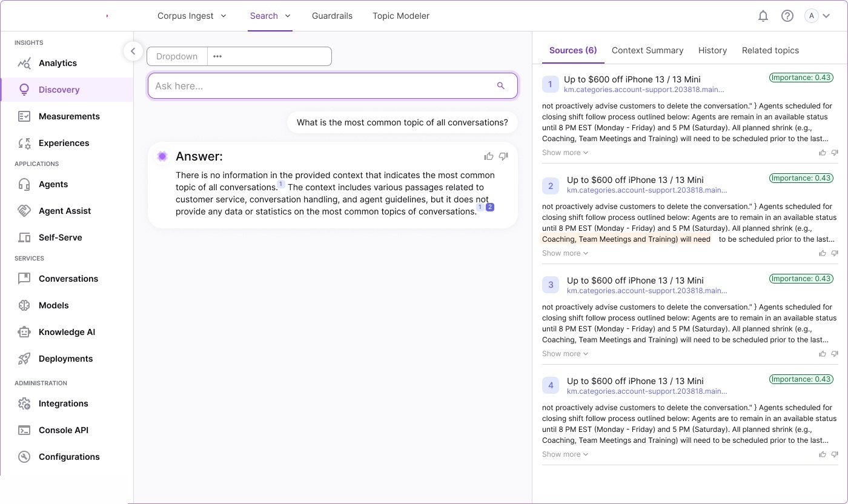Expand Show more on source 2
The height and width of the screenshot is (504, 848).
point(565,253)
